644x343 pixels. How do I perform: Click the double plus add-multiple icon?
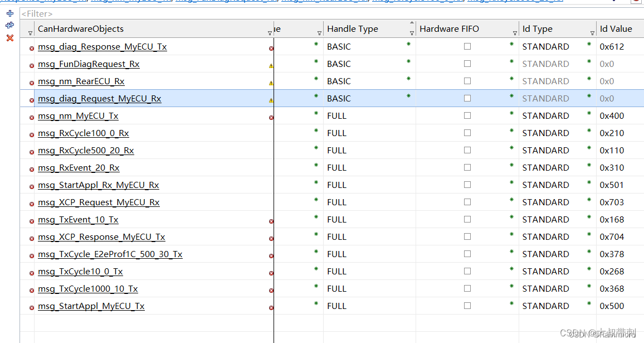[x=10, y=26]
